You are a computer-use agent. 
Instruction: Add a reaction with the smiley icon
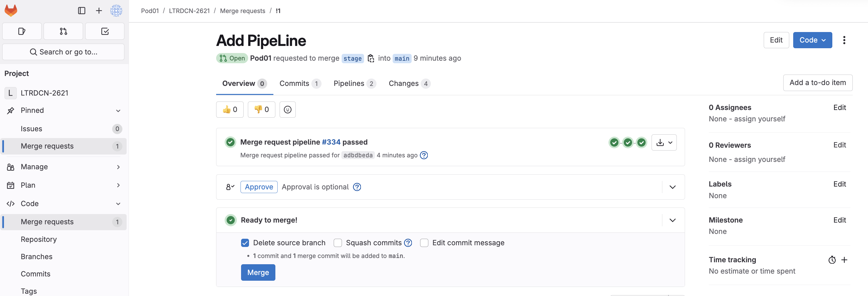point(288,109)
